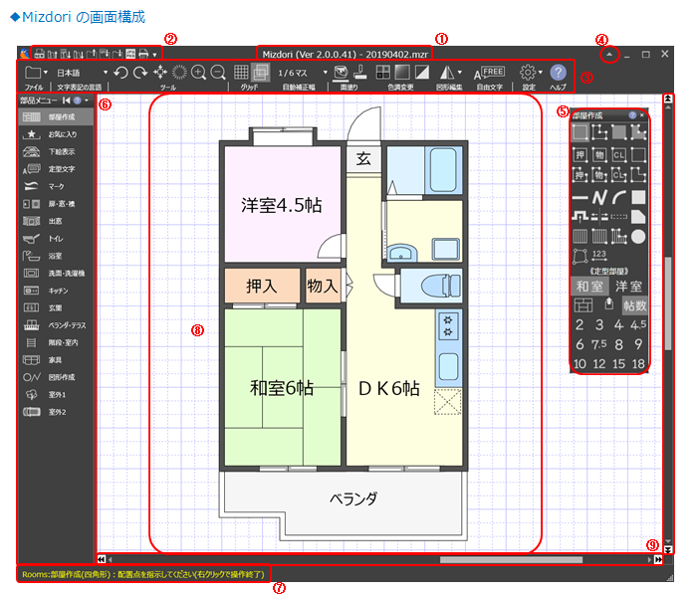Select キッチン in the parts menu
Viewport: 700px width, 597px height.
coord(56,291)
